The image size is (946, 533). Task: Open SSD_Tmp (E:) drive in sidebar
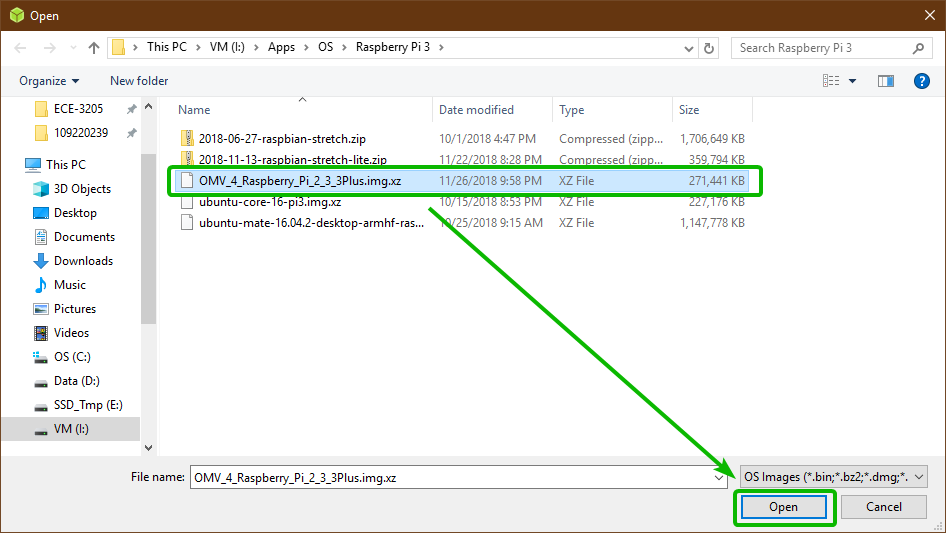(x=87, y=405)
